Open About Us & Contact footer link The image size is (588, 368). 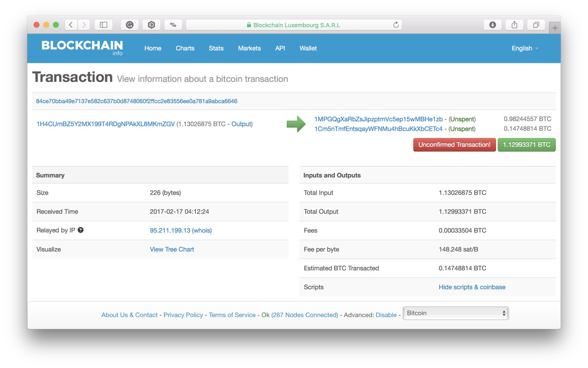click(129, 315)
